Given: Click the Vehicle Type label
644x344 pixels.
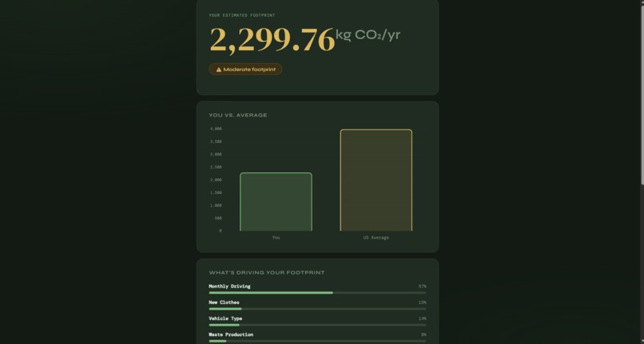Looking at the screenshot, I should tap(225, 318).
